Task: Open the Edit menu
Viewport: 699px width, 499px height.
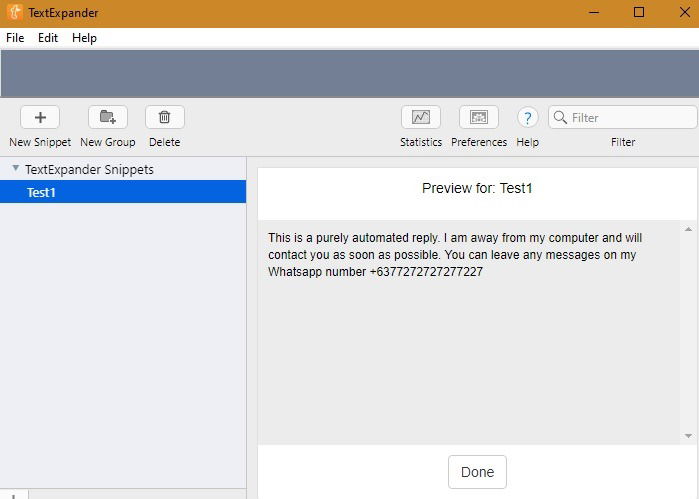Action: (x=48, y=38)
